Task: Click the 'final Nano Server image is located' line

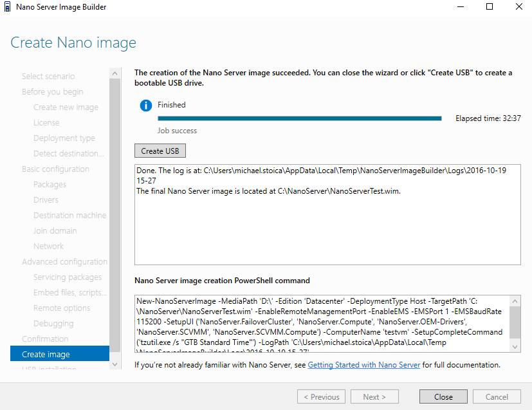Action: point(268,191)
